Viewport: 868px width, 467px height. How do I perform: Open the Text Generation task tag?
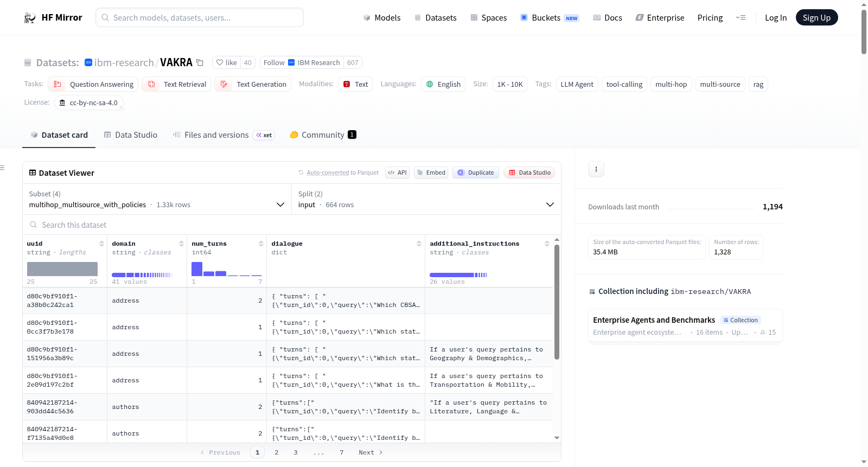tap(253, 84)
